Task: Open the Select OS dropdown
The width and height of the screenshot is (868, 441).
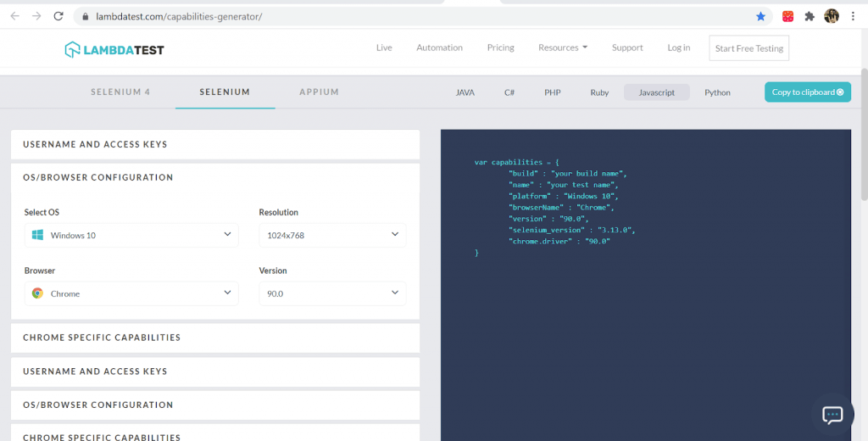Action: [131, 235]
